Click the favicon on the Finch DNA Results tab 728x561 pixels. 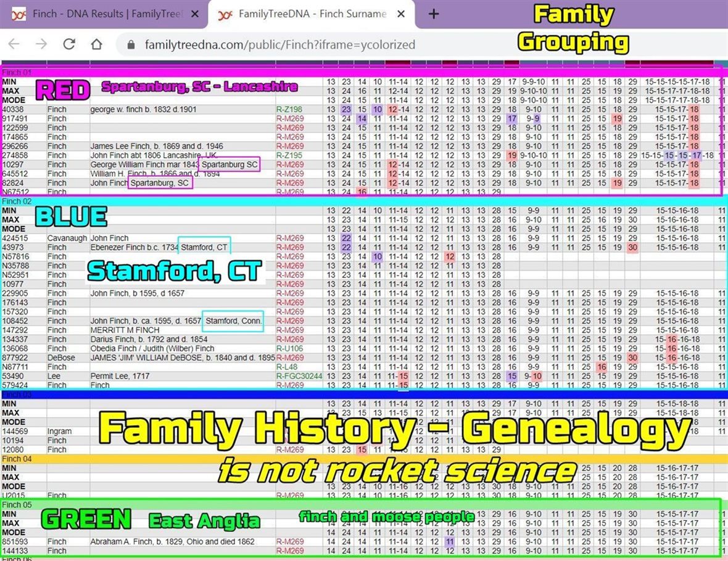click(19, 14)
